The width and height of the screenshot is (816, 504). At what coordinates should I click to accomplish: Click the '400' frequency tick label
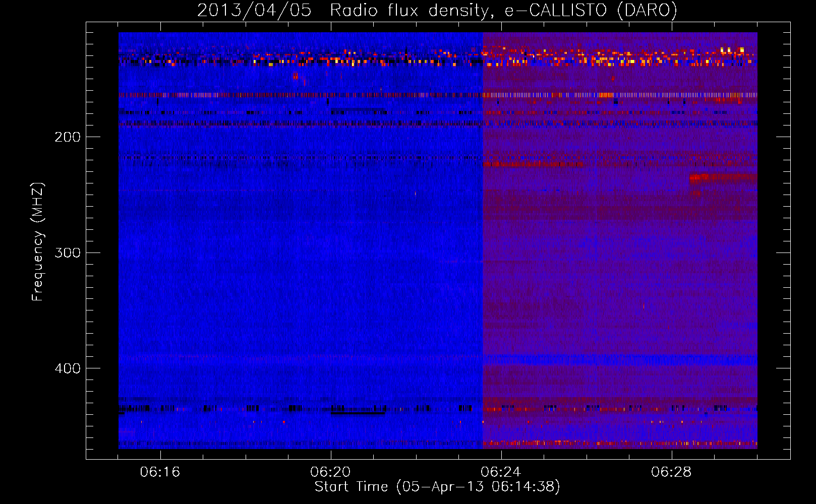[68, 368]
